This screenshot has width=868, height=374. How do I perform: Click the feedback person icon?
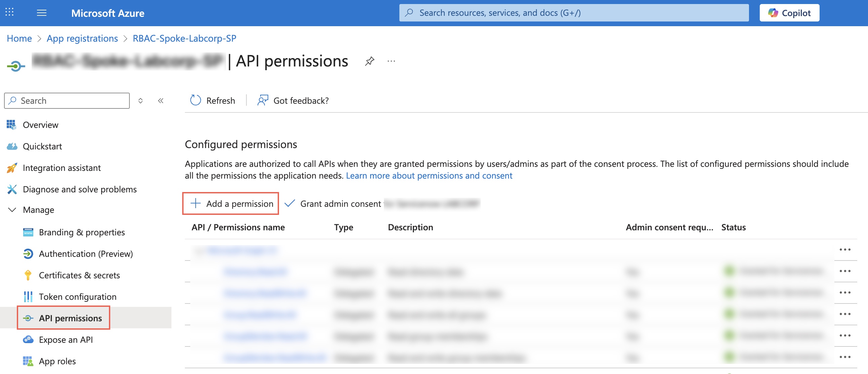click(x=263, y=100)
